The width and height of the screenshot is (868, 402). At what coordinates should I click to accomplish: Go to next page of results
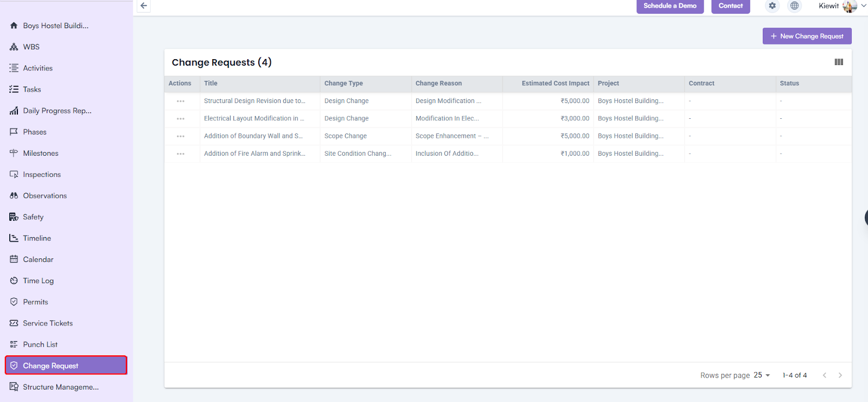(x=840, y=375)
